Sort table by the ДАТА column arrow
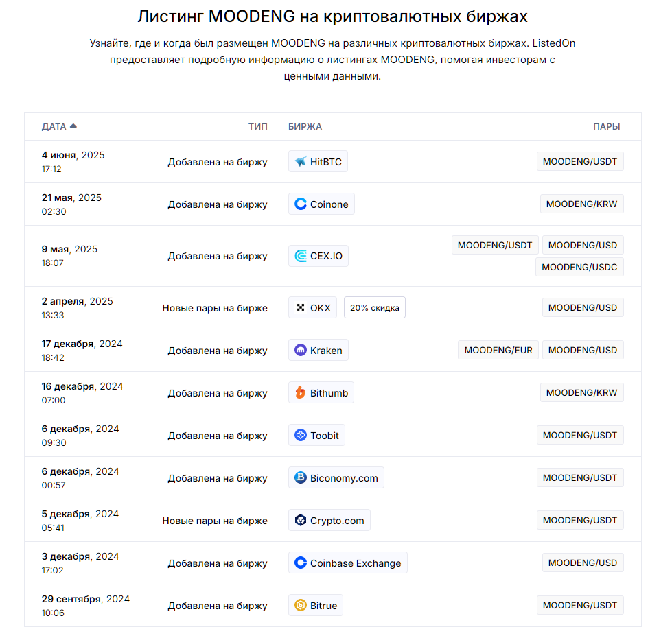This screenshot has width=672, height=627. coord(73,126)
